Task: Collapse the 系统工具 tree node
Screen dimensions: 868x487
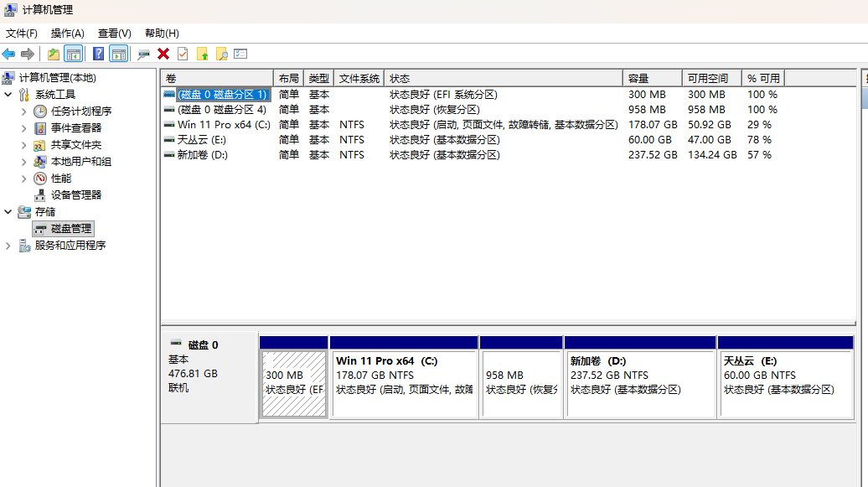Action: click(8, 95)
